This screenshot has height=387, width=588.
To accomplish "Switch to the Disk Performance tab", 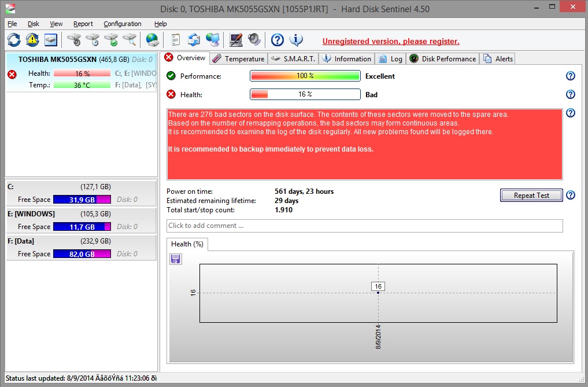I will click(x=443, y=59).
